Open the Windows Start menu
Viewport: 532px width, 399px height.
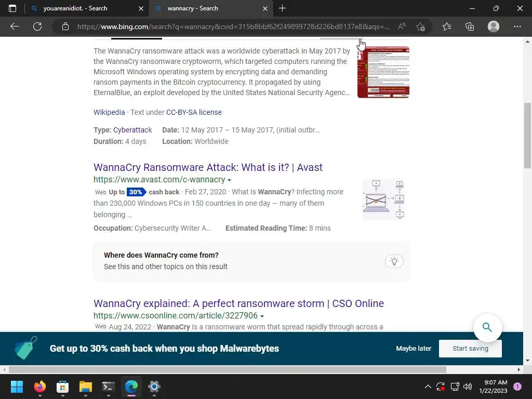pyautogui.click(x=17, y=387)
